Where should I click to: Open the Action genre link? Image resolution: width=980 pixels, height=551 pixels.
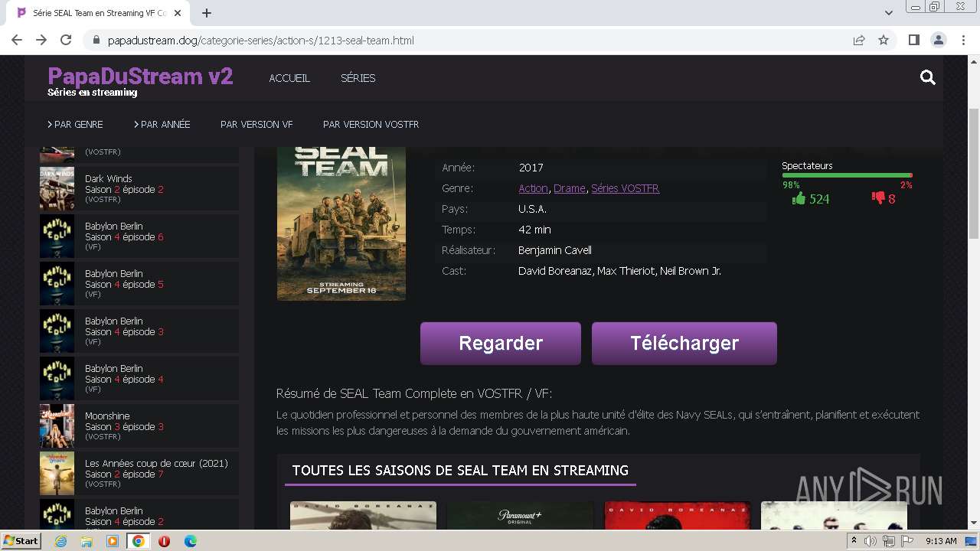(533, 188)
